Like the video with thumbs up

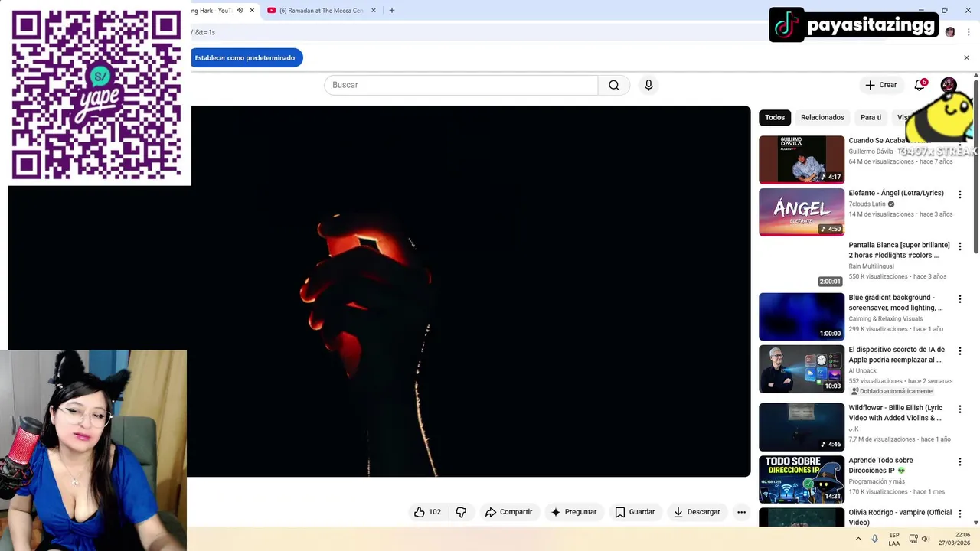click(427, 512)
